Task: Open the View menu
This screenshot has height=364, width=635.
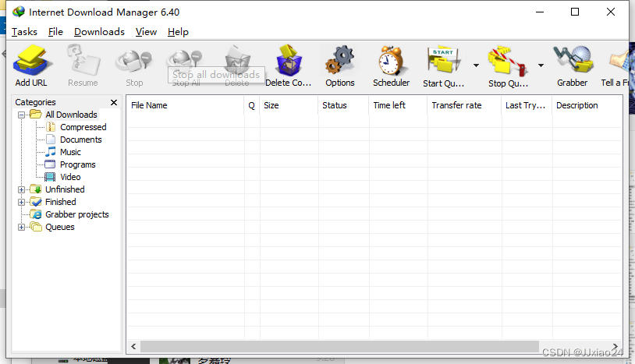Action: (x=146, y=31)
